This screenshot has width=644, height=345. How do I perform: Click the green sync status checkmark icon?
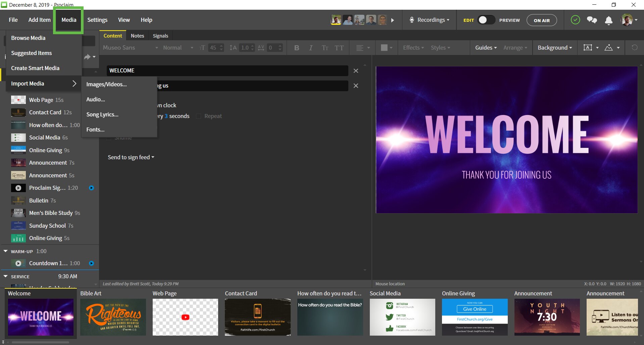[x=575, y=20]
